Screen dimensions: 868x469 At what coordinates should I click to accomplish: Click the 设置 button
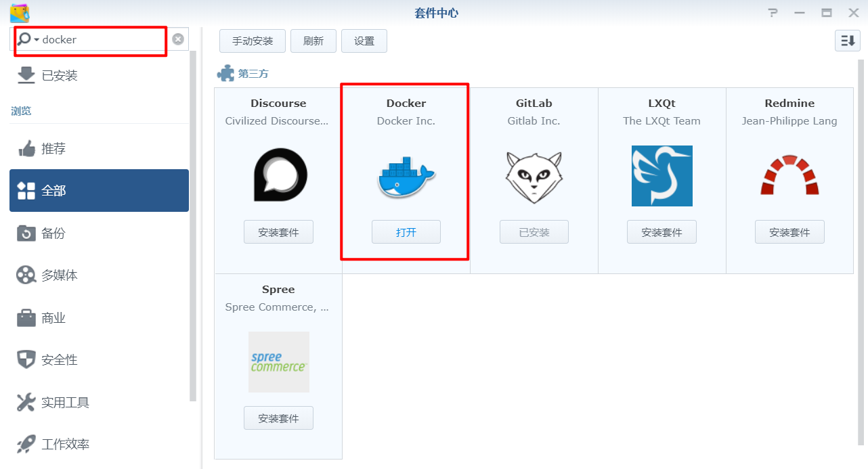tap(364, 41)
